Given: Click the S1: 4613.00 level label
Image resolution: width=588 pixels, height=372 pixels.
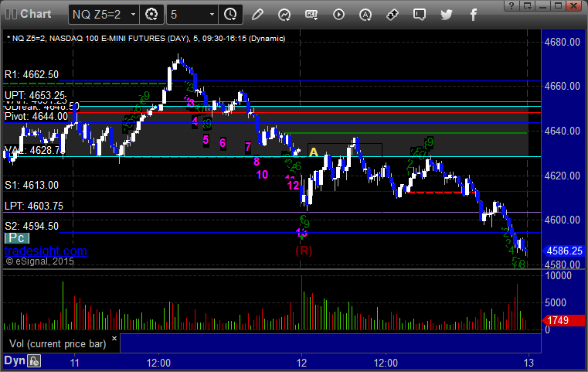Looking at the screenshot, I should click(32, 185).
